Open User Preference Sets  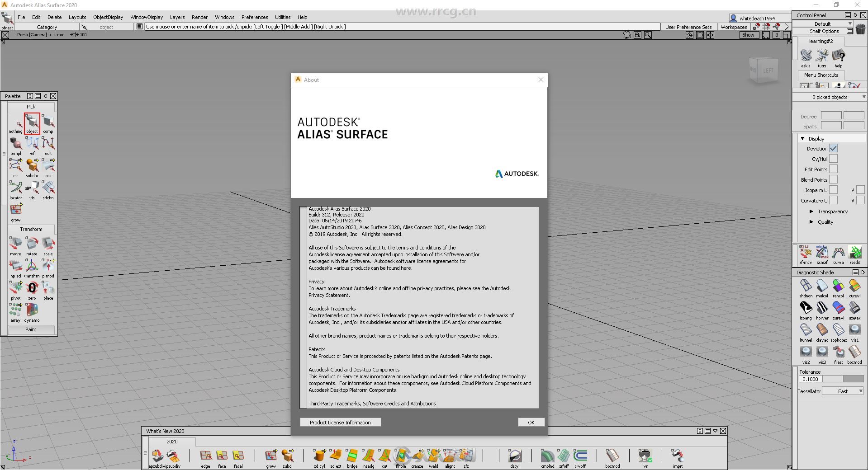[x=688, y=27]
